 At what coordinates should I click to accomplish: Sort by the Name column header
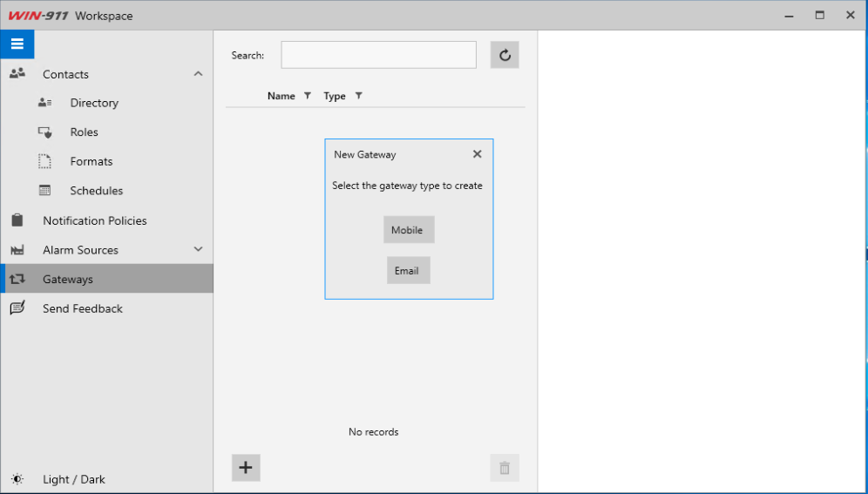point(281,96)
